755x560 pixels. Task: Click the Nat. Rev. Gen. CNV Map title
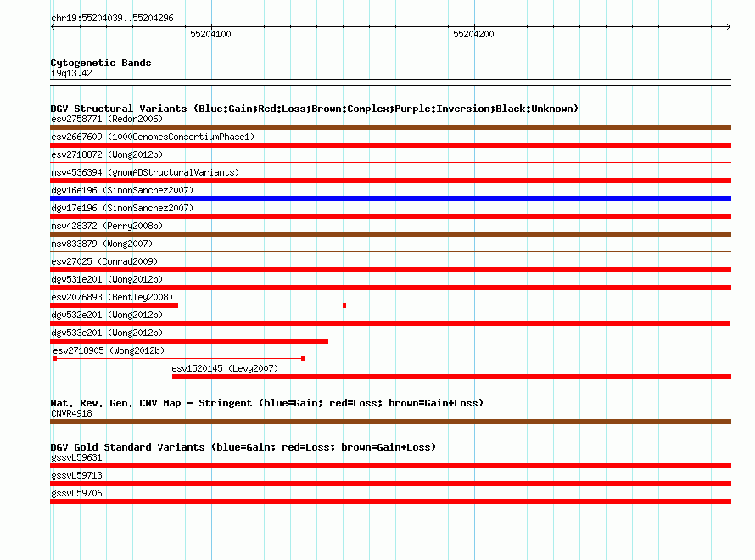click(x=266, y=403)
